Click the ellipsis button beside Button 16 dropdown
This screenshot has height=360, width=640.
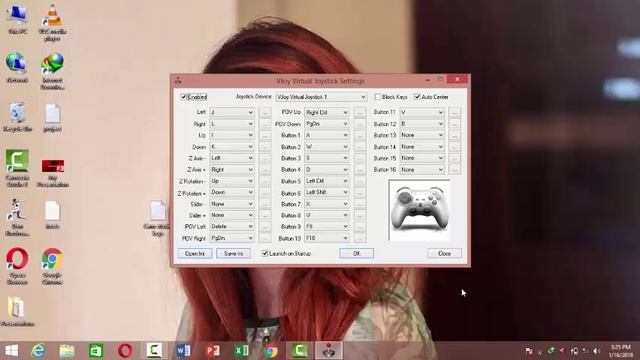pos(454,169)
